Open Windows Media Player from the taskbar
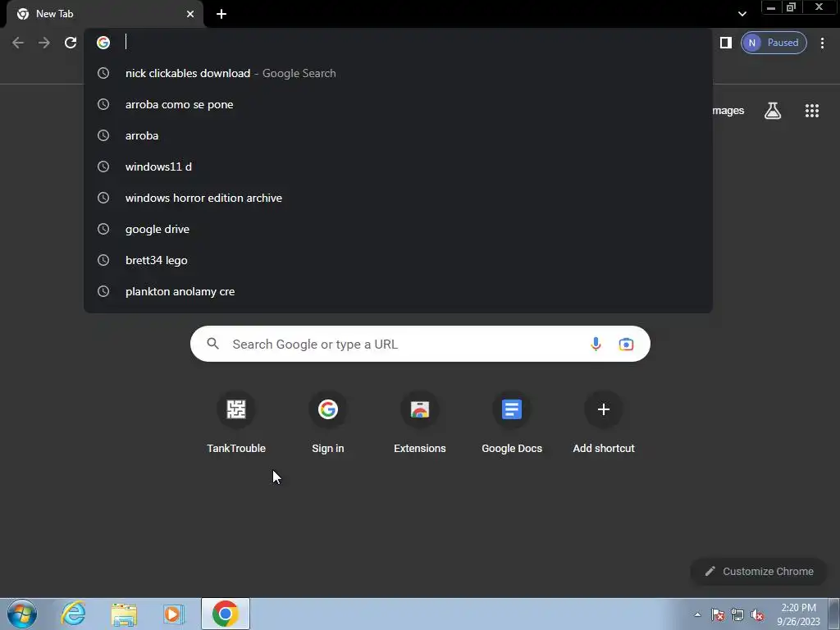 point(174,614)
